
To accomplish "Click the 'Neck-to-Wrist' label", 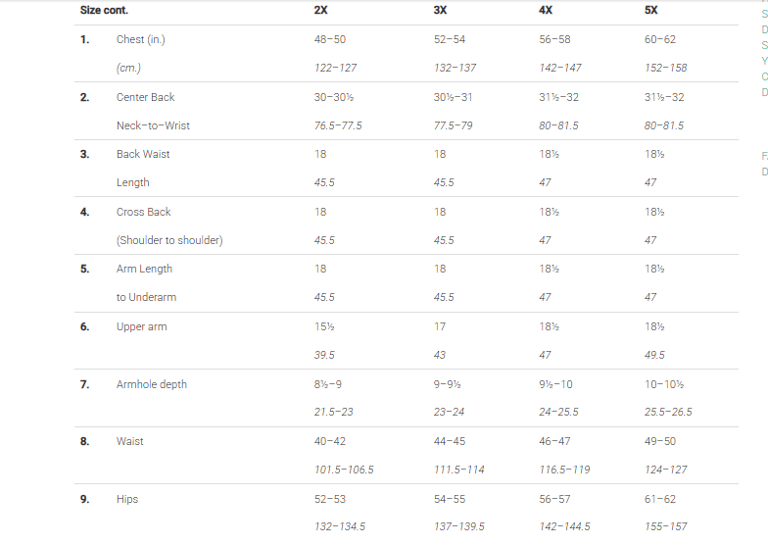I will tap(152, 126).
